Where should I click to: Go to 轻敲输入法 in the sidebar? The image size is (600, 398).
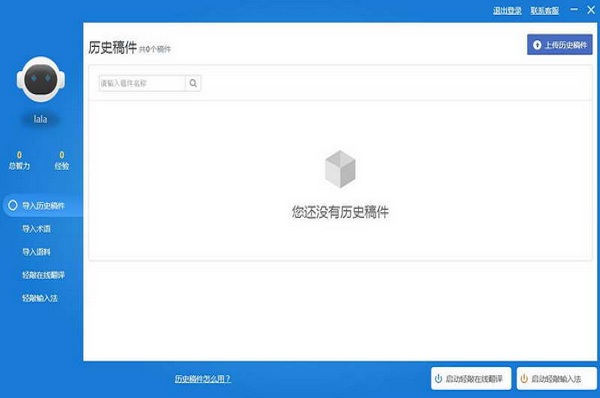point(40,298)
